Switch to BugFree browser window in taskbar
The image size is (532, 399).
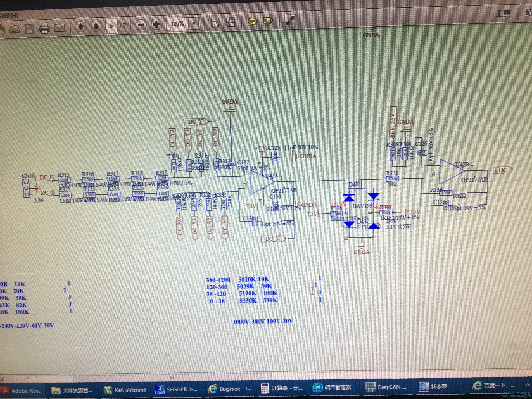pos(230,389)
